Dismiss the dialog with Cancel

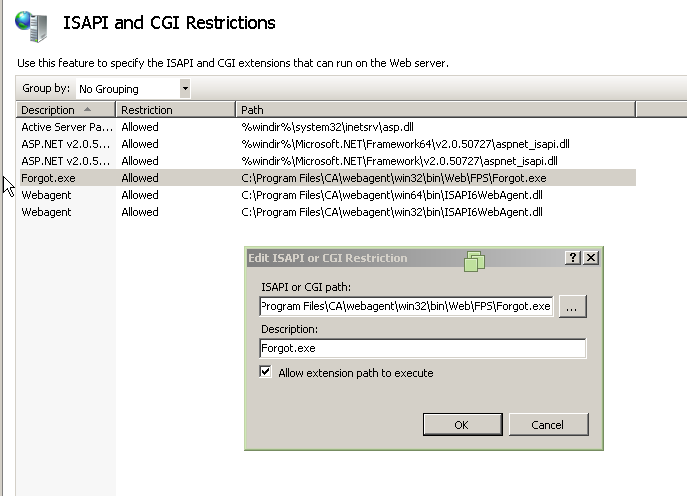pyautogui.click(x=549, y=424)
